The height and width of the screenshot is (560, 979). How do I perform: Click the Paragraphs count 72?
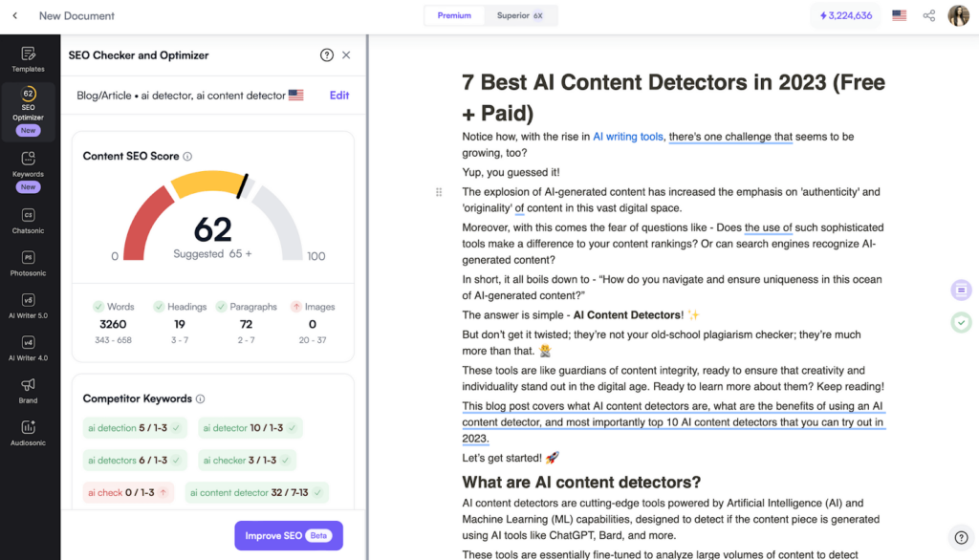click(246, 325)
